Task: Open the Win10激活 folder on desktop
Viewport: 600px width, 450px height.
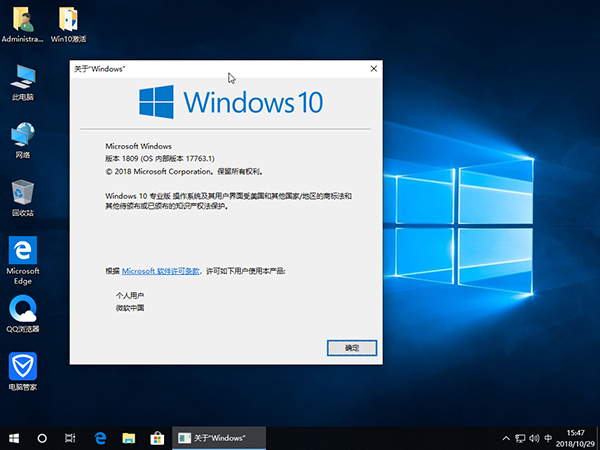Action: point(68,24)
